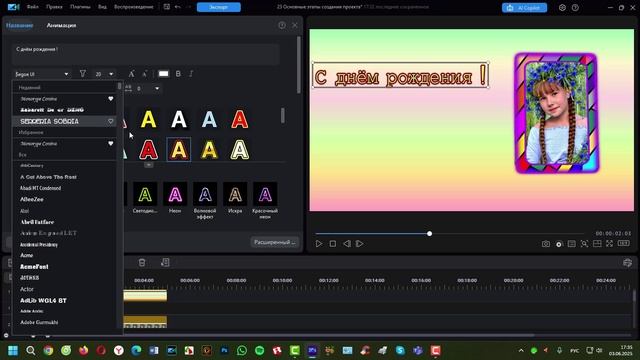Open the Плагины menu
640x360 pixels.
tap(80, 7)
